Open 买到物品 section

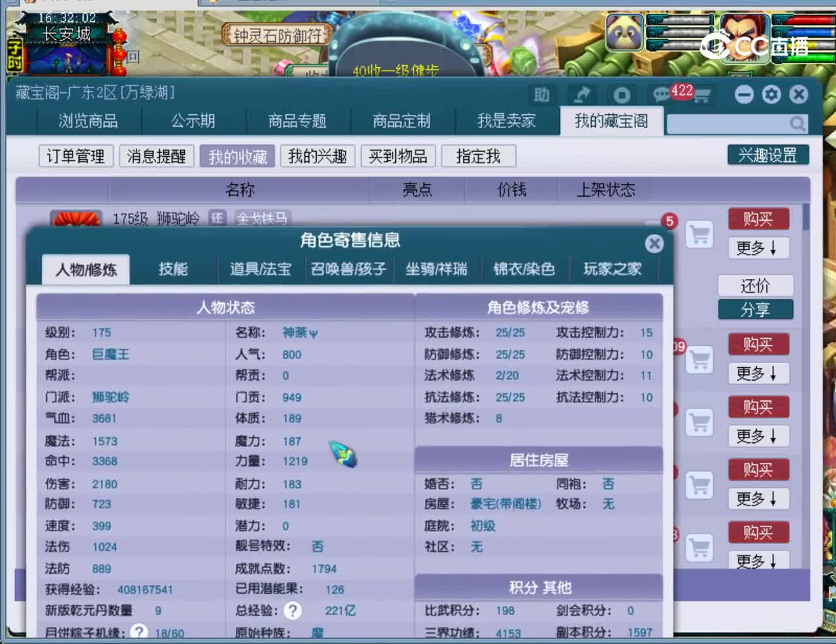398,156
